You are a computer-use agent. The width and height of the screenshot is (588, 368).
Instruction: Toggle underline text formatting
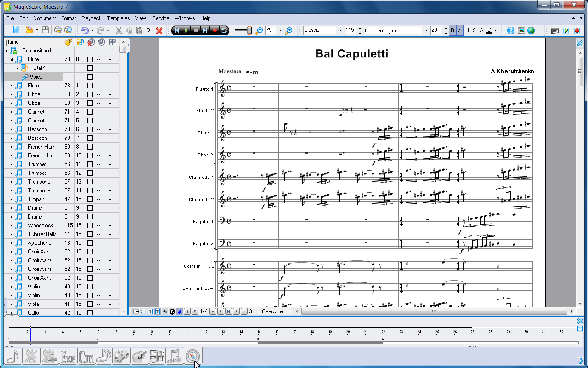[467, 30]
